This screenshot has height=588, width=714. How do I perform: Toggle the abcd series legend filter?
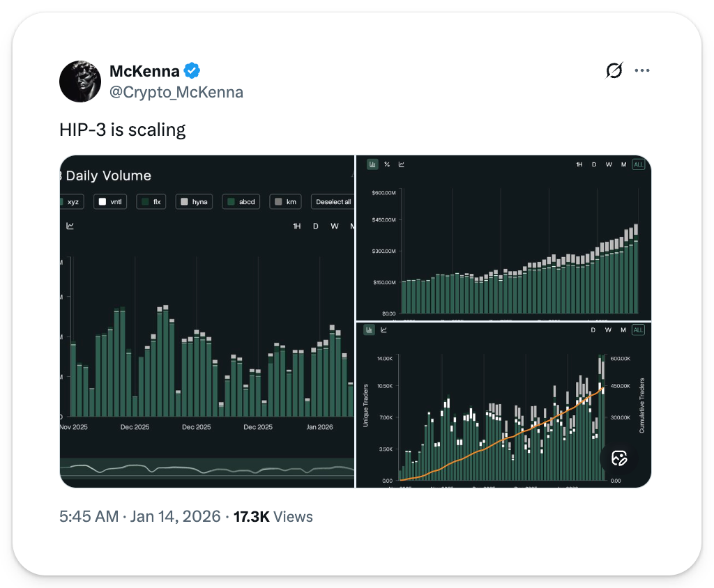[x=241, y=202]
